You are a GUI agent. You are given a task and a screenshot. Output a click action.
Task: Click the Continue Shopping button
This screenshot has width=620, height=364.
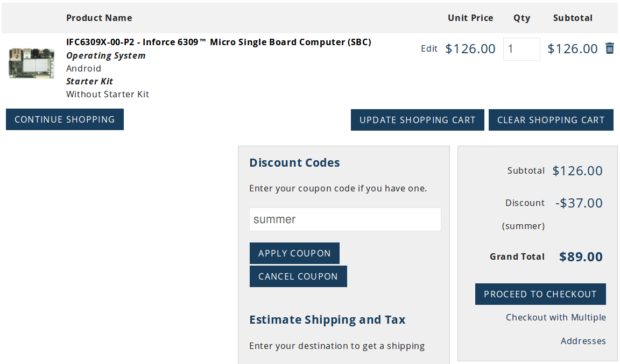(65, 119)
